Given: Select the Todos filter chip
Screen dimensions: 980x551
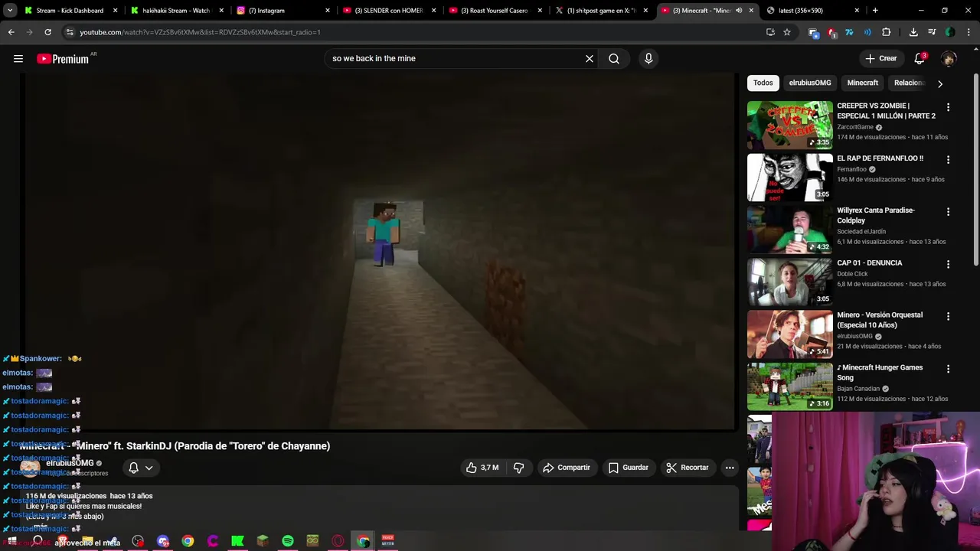Looking at the screenshot, I should [763, 83].
